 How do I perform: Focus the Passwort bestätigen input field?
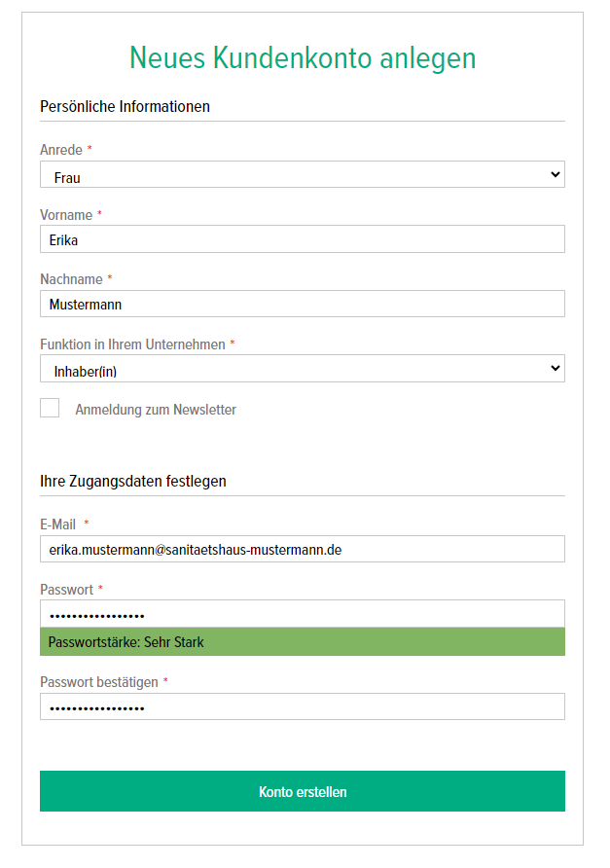coord(302,706)
